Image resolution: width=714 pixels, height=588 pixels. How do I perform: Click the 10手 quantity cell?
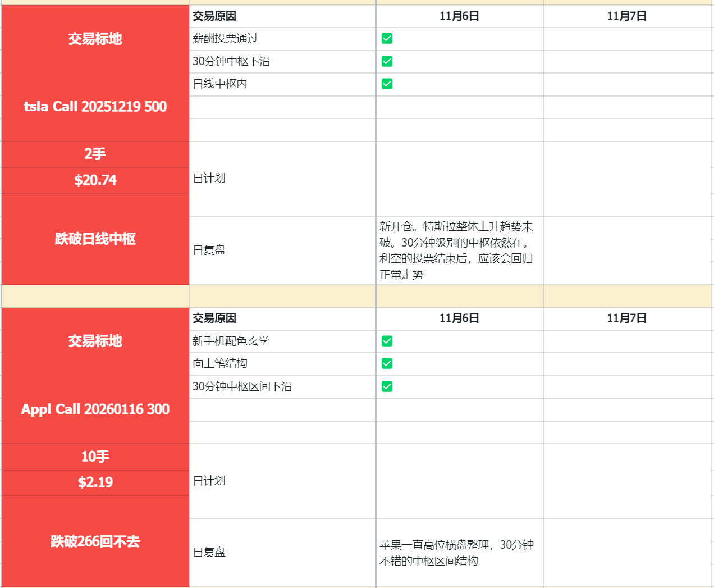(x=95, y=457)
